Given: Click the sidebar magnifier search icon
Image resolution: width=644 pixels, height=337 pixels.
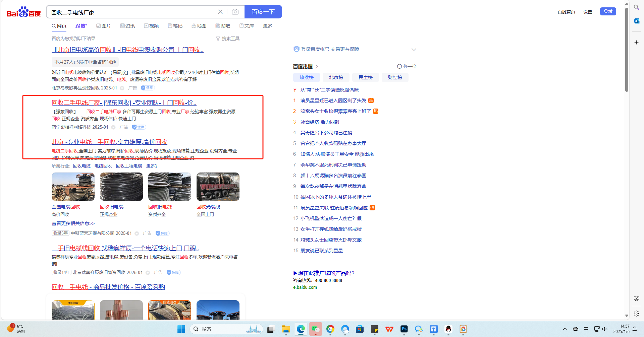Looking at the screenshot, I should pos(636,7).
